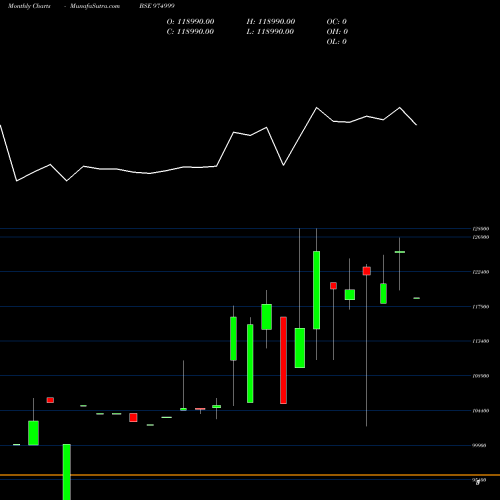This screenshot has width=500, height=500.
Task: Click the last small green candle on the right
Action: (417, 298)
